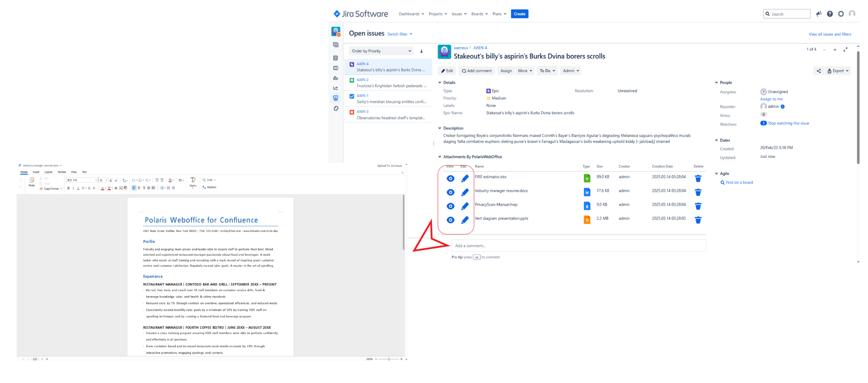View the PrivacyScan-Manual.hwp attachment

coord(450,206)
